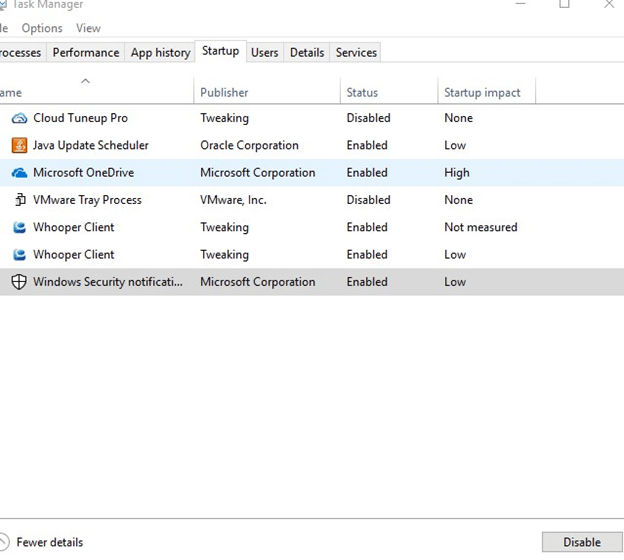624x560 pixels.
Task: Open the View menu
Action: click(x=88, y=28)
